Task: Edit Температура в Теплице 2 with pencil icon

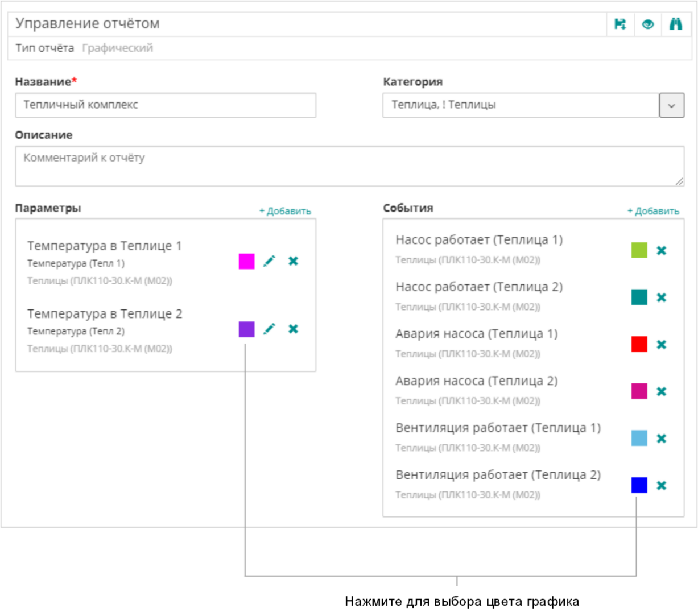Action: [x=270, y=329]
